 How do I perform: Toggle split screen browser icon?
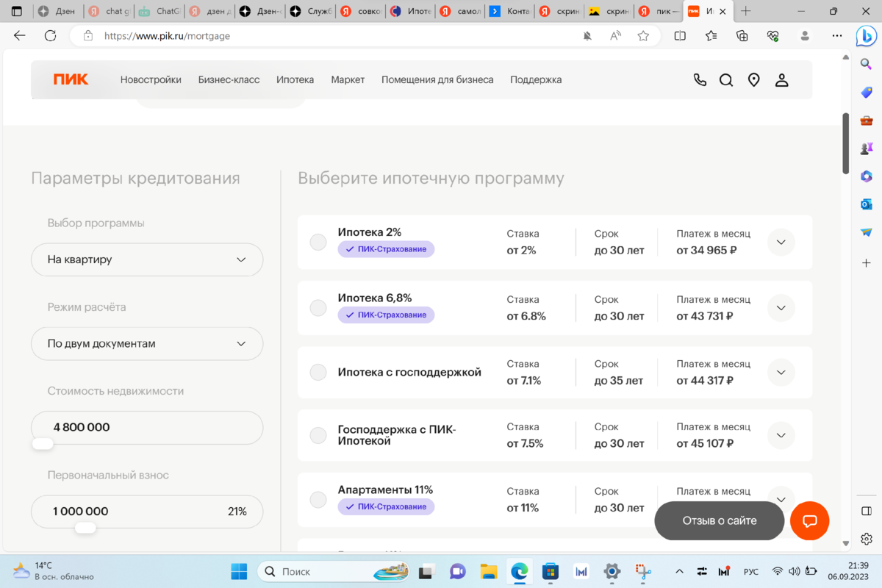coord(680,35)
